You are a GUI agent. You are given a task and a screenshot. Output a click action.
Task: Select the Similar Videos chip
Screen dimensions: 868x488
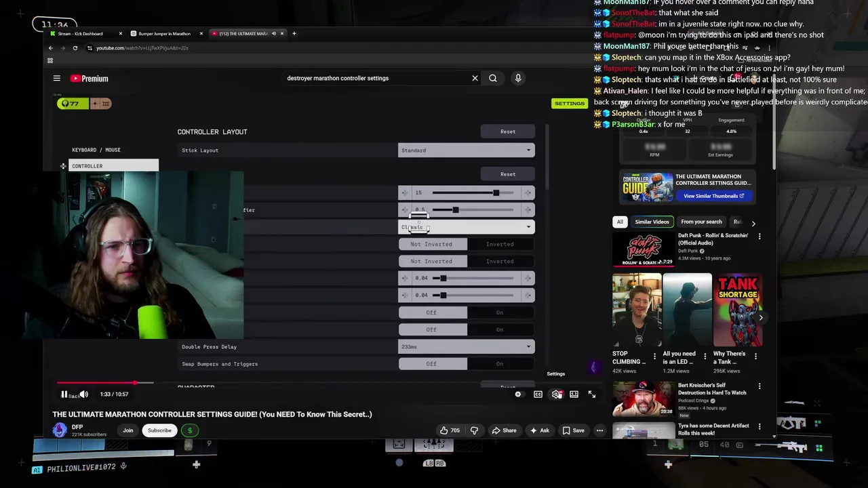tap(652, 222)
